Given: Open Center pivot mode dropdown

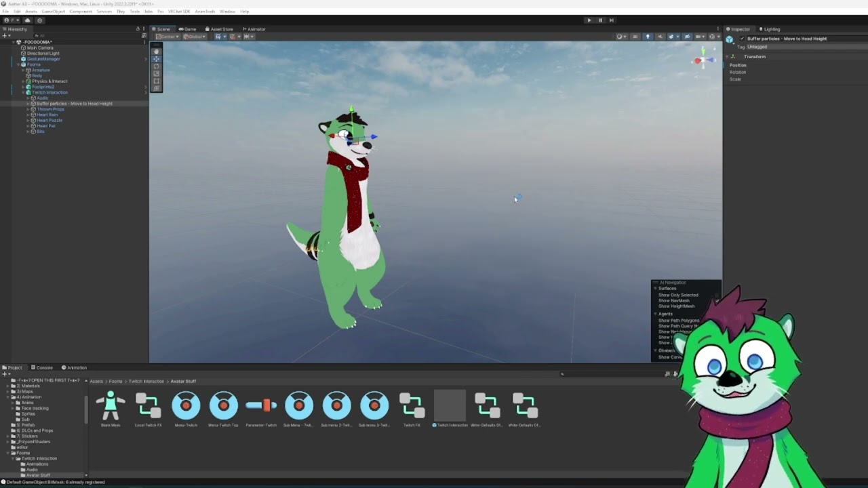Looking at the screenshot, I should pos(167,37).
